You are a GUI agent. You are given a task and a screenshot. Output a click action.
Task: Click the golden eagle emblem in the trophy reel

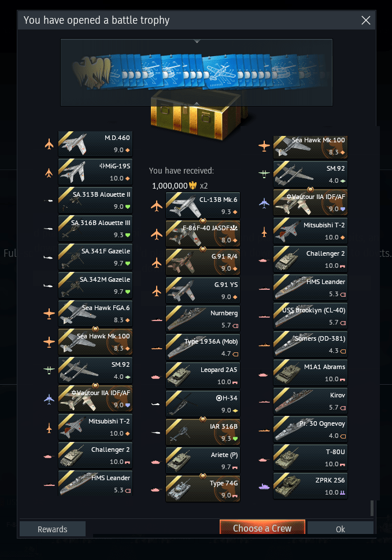[x=91, y=72]
